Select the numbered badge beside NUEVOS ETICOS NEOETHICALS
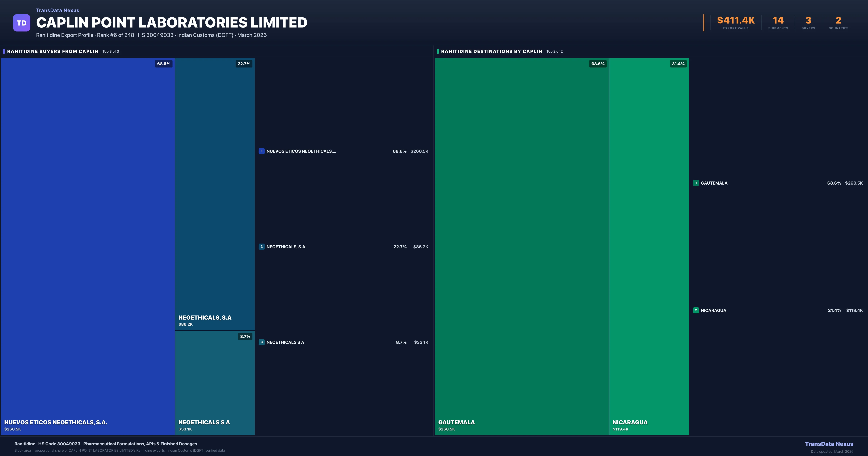This screenshot has height=456, width=868. [x=262, y=151]
